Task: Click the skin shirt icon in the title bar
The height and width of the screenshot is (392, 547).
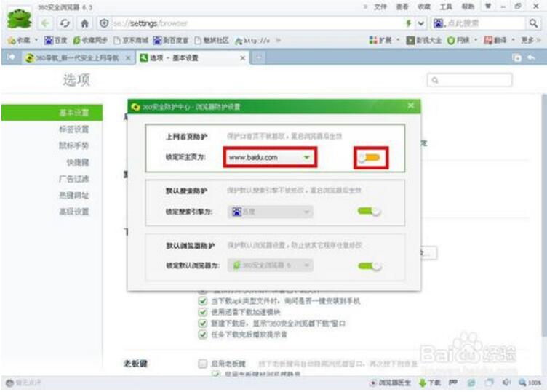Action: (487, 7)
